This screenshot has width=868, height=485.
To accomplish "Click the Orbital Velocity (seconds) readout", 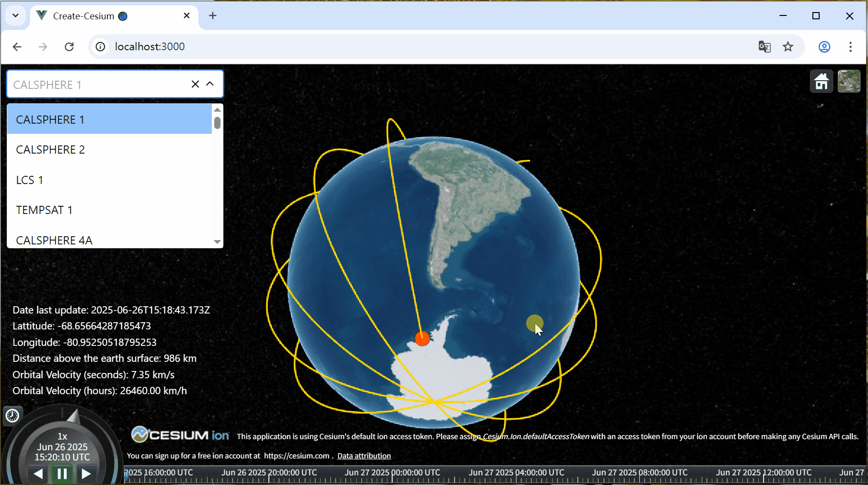I will pyautogui.click(x=93, y=375).
